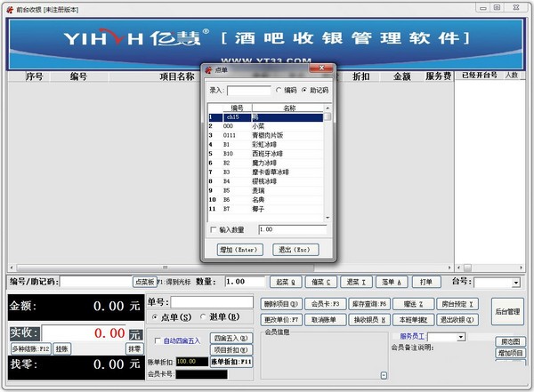This screenshot has height=392, width=534.
Task: Click the 名称 column header
Action: pos(289,108)
